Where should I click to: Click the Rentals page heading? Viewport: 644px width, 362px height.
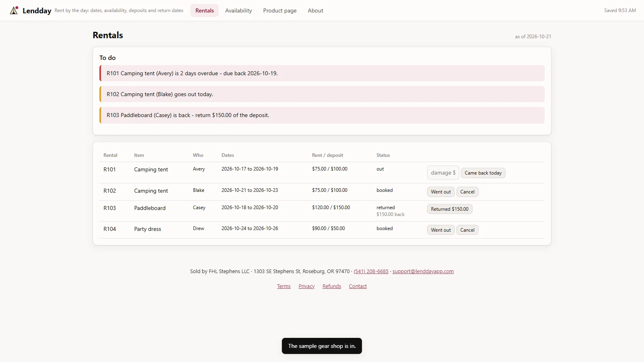[108, 35]
